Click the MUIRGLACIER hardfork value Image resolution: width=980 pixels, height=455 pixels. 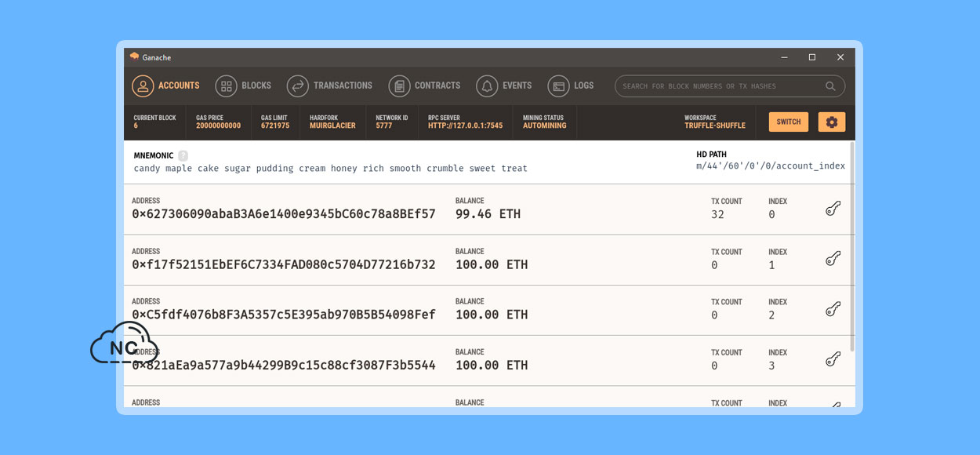pos(332,126)
